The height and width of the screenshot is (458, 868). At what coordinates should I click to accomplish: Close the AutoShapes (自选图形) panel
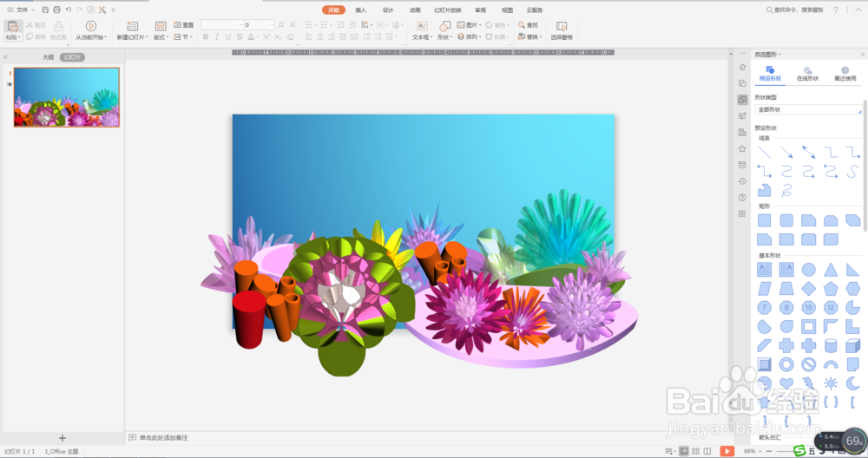[x=863, y=54]
